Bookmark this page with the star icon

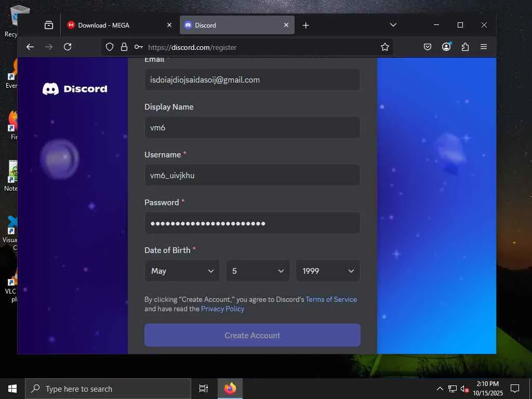click(385, 47)
